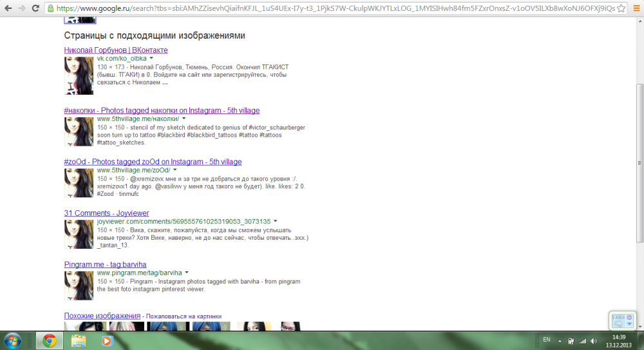This screenshot has width=644, height=350.
Task: Click the green HTTPS padlock icon
Action: (x=51, y=8)
